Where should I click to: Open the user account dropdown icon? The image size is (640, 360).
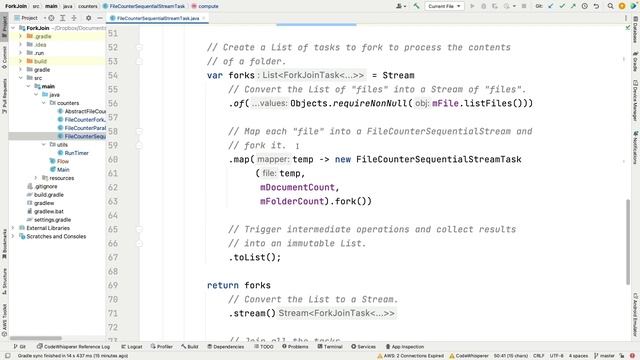[x=400, y=6]
